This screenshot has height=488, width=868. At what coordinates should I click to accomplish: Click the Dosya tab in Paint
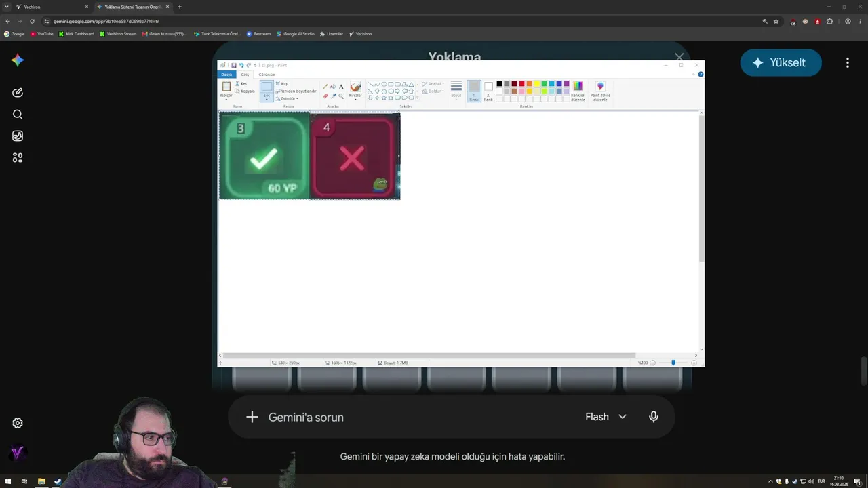(x=226, y=75)
